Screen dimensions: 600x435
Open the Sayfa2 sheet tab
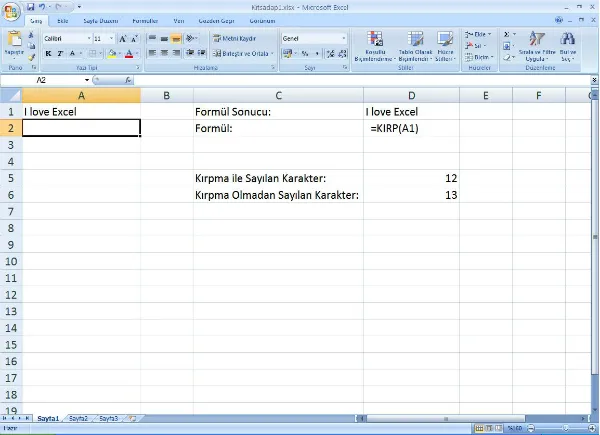click(x=78, y=417)
